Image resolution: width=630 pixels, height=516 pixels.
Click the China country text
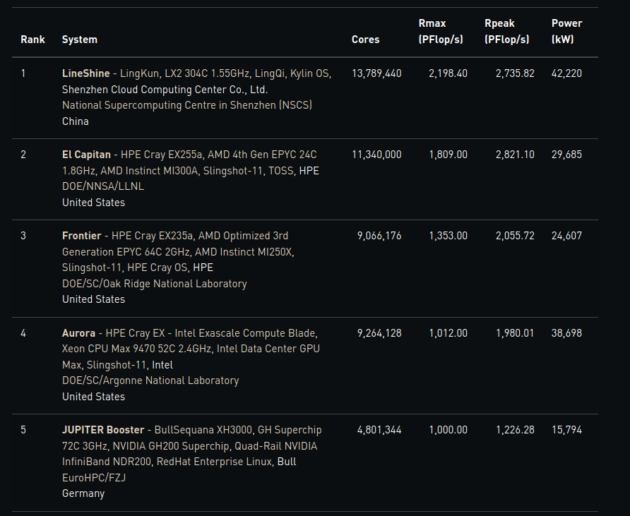click(75, 121)
